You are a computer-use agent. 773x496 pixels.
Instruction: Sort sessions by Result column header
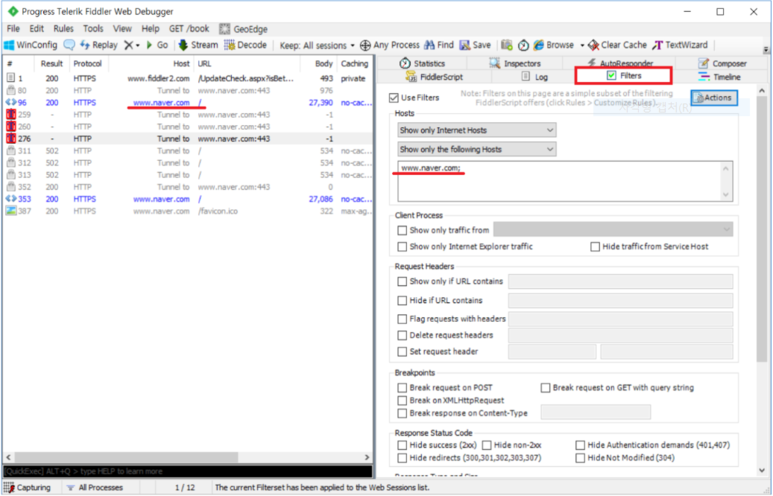51,64
